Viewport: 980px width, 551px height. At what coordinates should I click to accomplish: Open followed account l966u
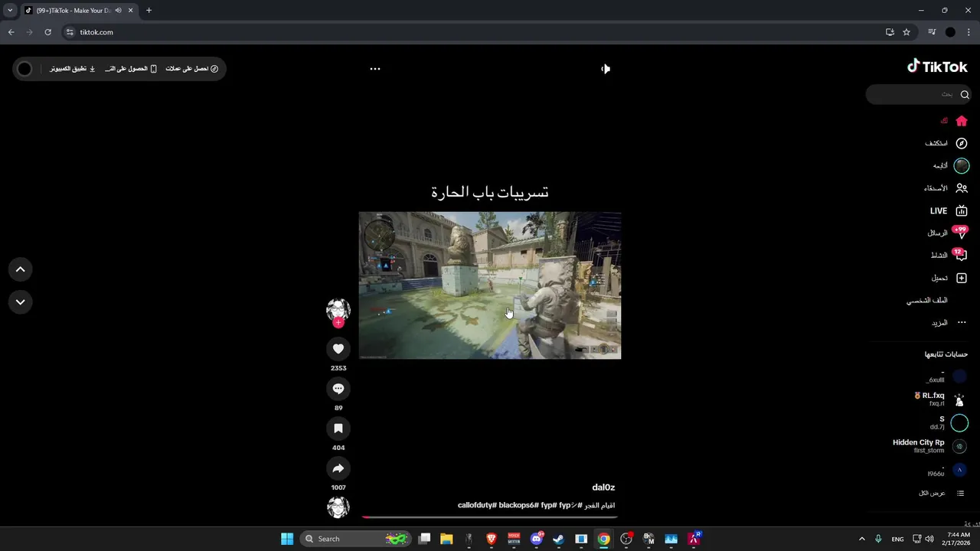click(x=947, y=470)
